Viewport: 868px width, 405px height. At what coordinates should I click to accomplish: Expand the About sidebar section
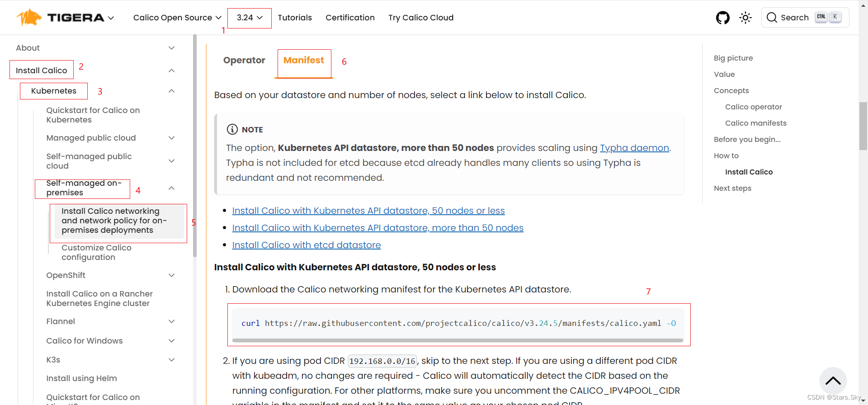[171, 48]
